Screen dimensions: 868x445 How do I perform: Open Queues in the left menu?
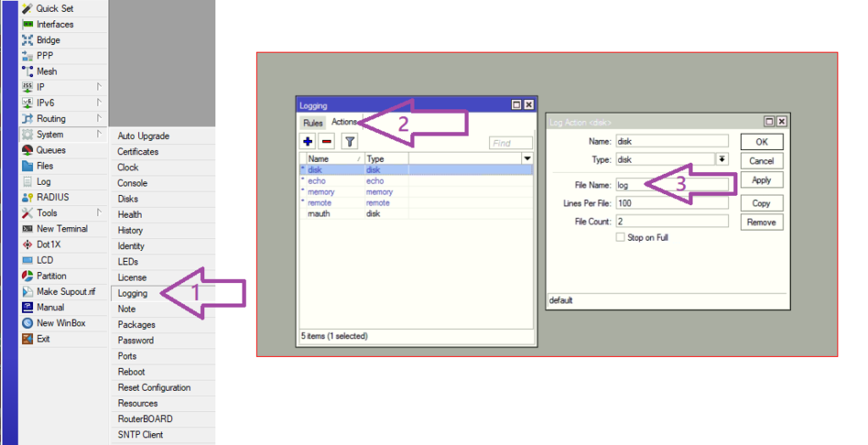coord(50,150)
